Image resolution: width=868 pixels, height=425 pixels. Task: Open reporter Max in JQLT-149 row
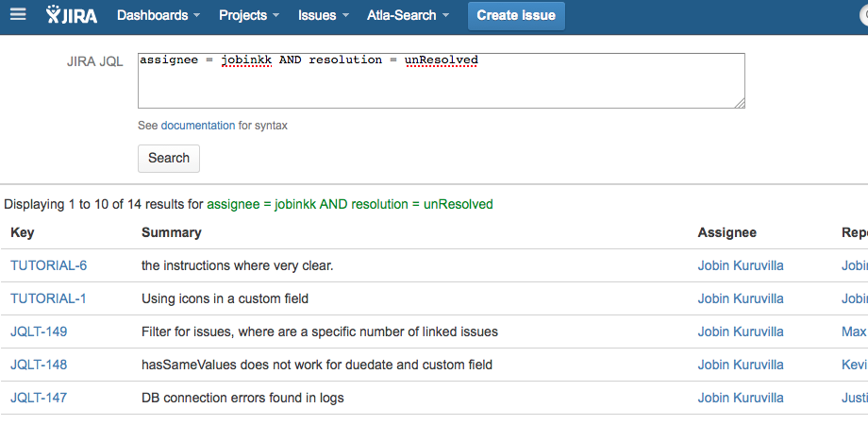[854, 331]
